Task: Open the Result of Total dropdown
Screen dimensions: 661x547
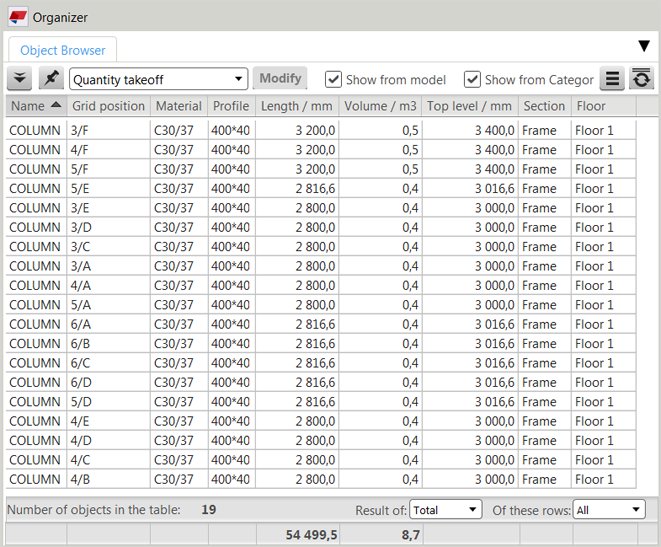Action: [x=445, y=510]
